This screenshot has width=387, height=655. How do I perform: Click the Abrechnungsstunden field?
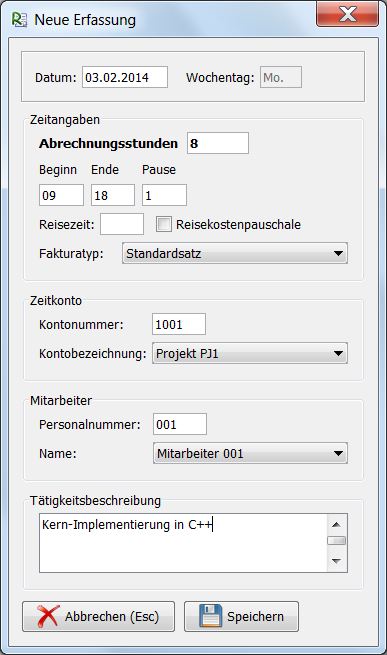click(218, 143)
